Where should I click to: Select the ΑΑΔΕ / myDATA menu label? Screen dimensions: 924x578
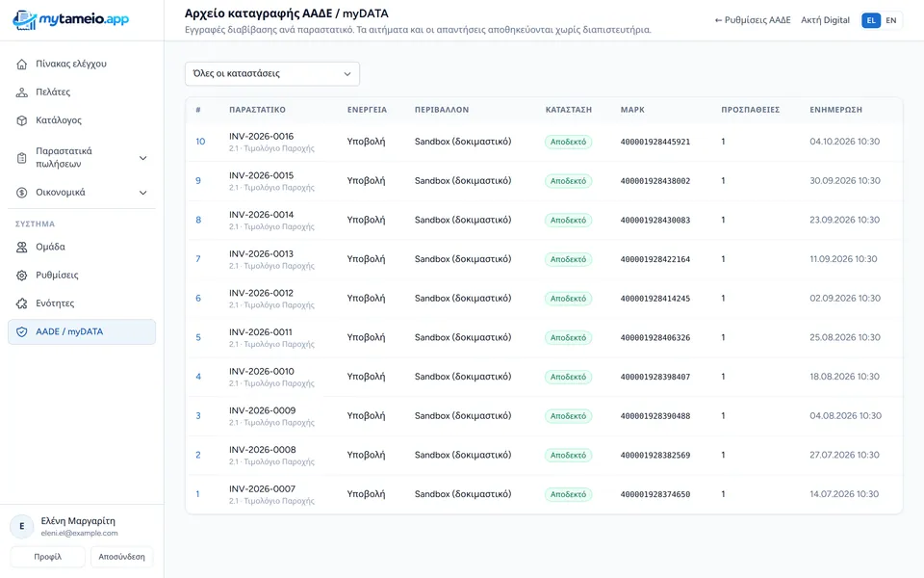(x=69, y=331)
